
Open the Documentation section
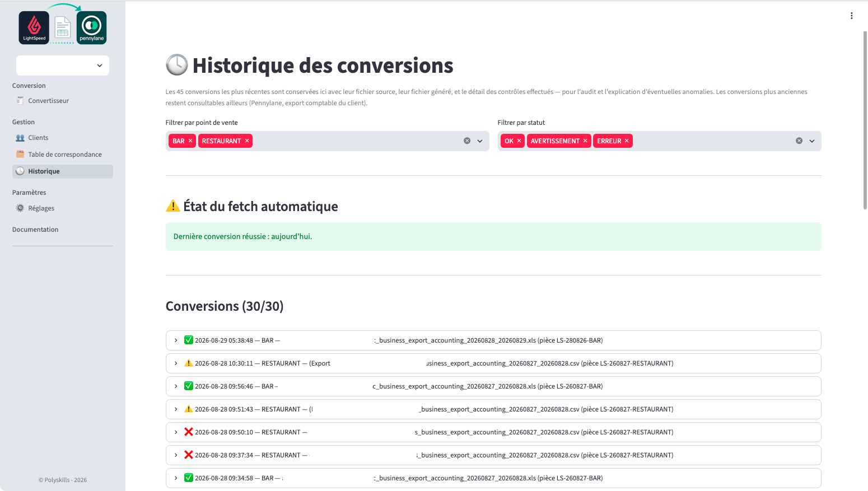(x=35, y=230)
